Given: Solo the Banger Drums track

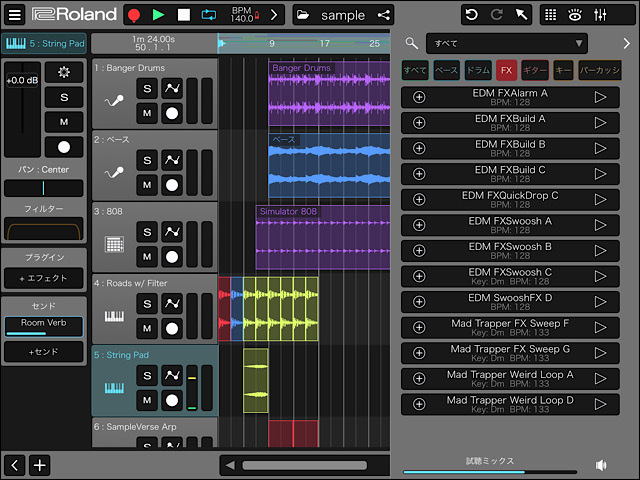Looking at the screenshot, I should [x=147, y=89].
